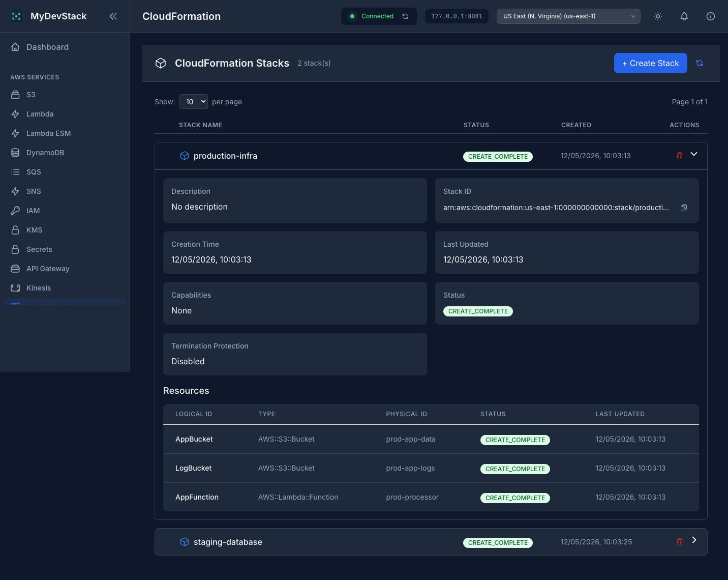Click the Connected status indicator
This screenshot has width=728, height=580.
pos(372,16)
